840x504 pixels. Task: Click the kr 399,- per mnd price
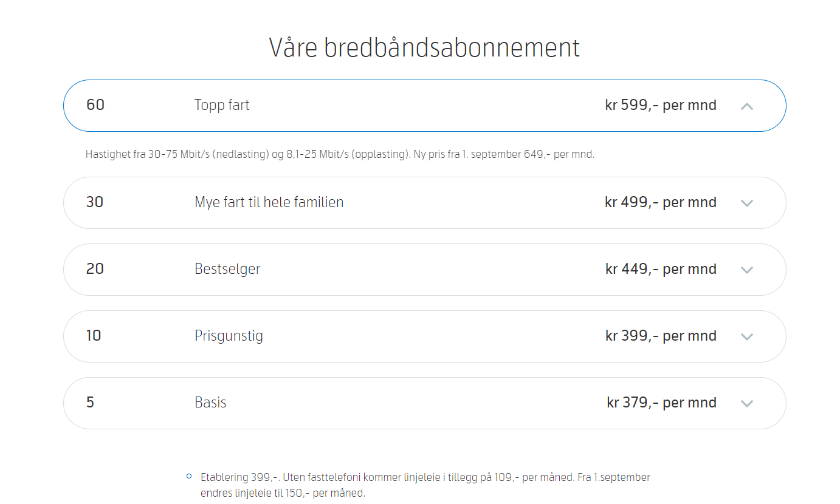[x=661, y=336]
